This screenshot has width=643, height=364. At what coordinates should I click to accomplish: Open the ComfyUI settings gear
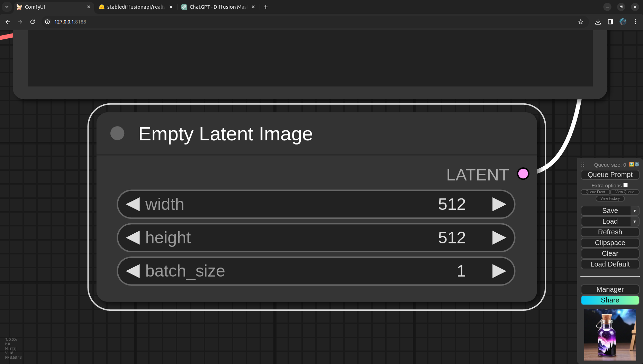coord(637,165)
